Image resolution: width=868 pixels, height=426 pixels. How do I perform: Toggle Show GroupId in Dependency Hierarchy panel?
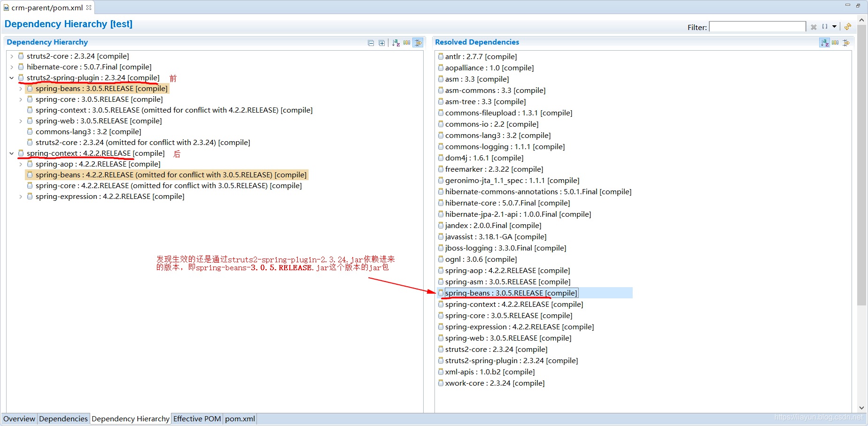(407, 43)
